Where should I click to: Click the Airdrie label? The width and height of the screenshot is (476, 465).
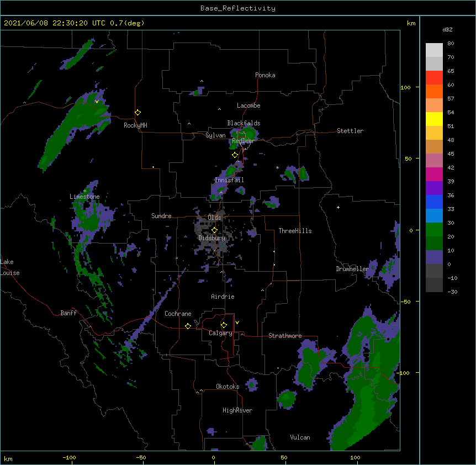223,297
